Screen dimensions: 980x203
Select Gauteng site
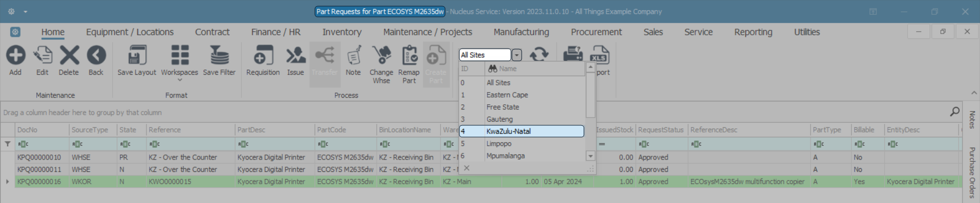522,119
